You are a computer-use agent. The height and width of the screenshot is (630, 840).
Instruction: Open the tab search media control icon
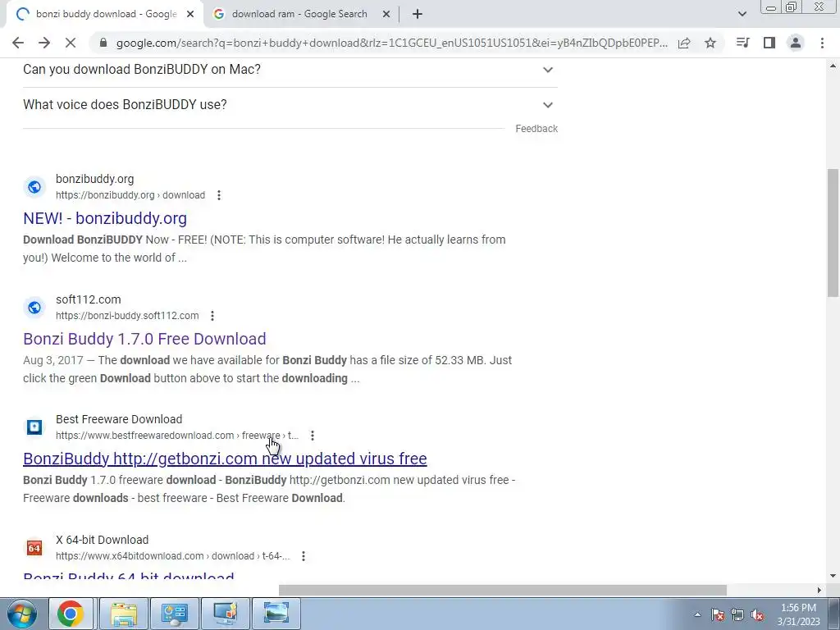743,43
